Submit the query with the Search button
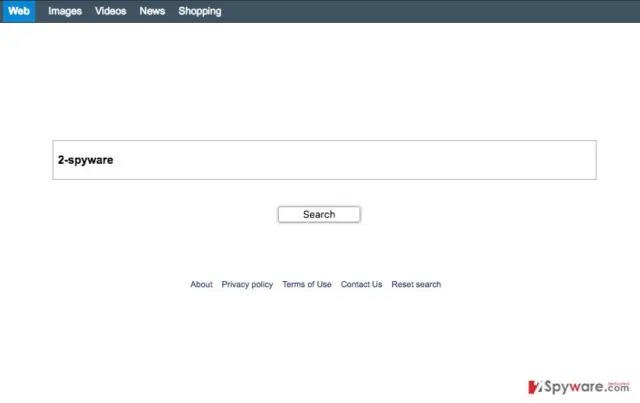This screenshot has width=640, height=403. pyautogui.click(x=319, y=214)
